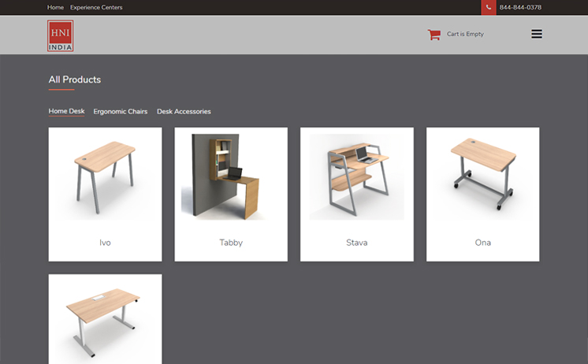Select the Home Desk tab

click(x=66, y=111)
